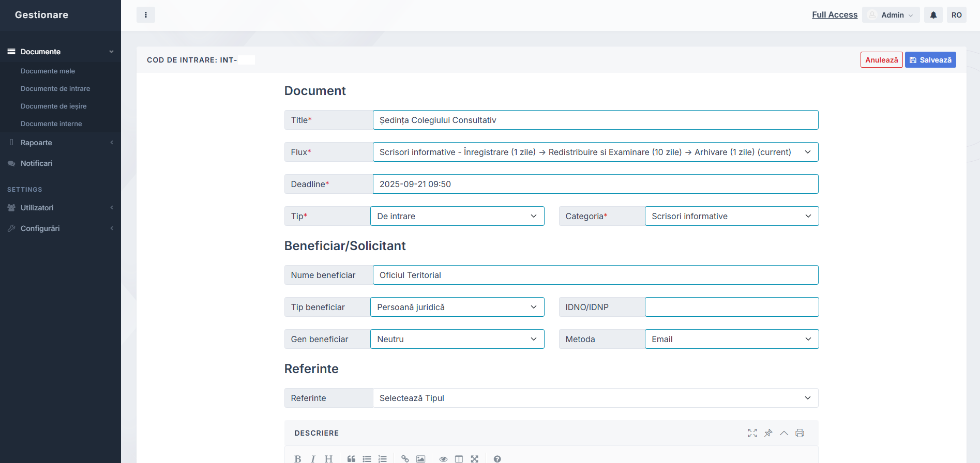This screenshot has width=980, height=463.
Task: Toggle side-by-side editor view
Action: click(x=459, y=458)
